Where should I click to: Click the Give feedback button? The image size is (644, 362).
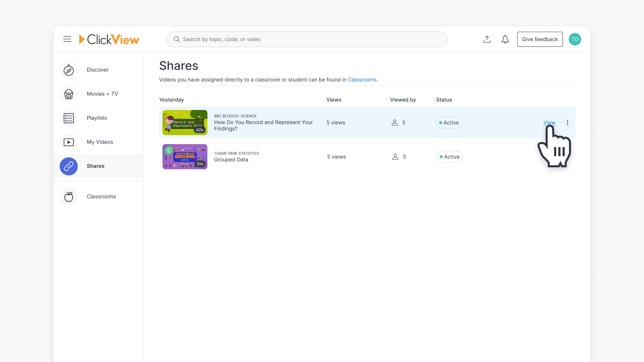[x=540, y=39]
